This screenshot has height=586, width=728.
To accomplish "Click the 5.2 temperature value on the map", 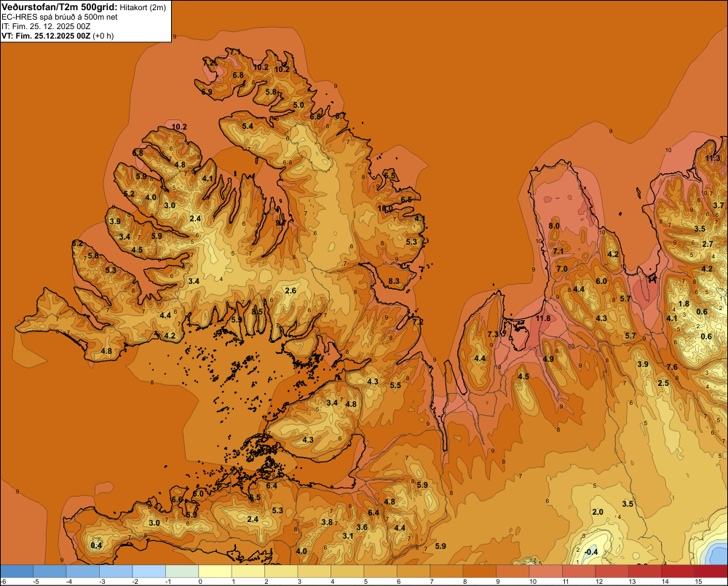I will [x=129, y=194].
